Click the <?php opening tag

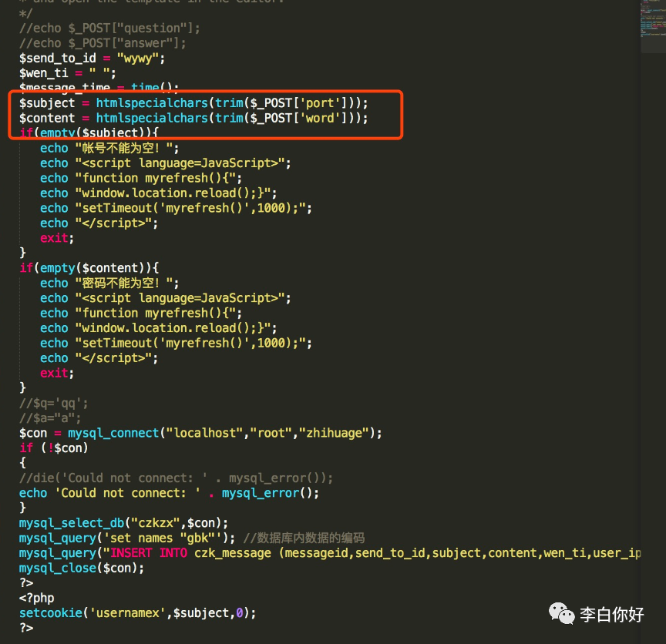tap(36, 598)
